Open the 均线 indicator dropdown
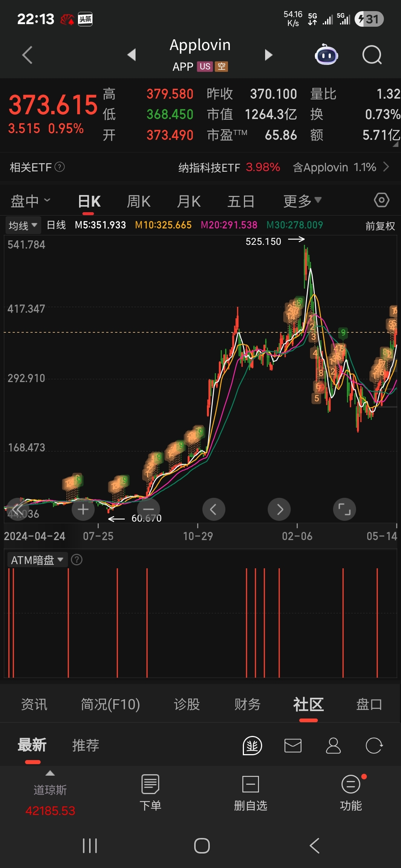Screen dimensions: 401x868 [23, 225]
